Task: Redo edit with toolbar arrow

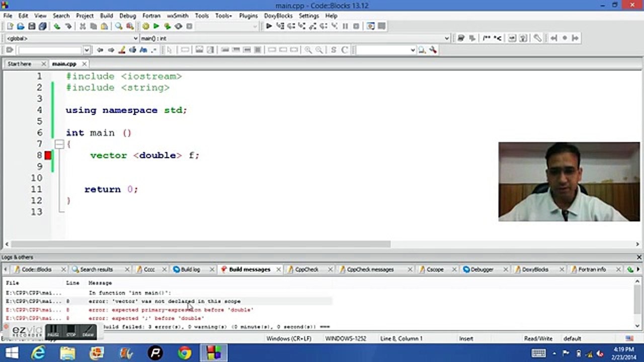Action: (x=68, y=26)
